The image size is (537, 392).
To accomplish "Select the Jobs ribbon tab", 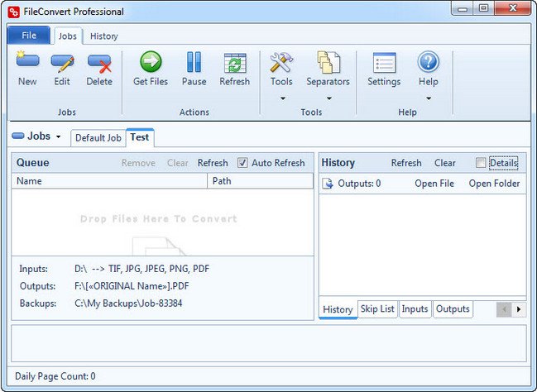I will [x=68, y=36].
